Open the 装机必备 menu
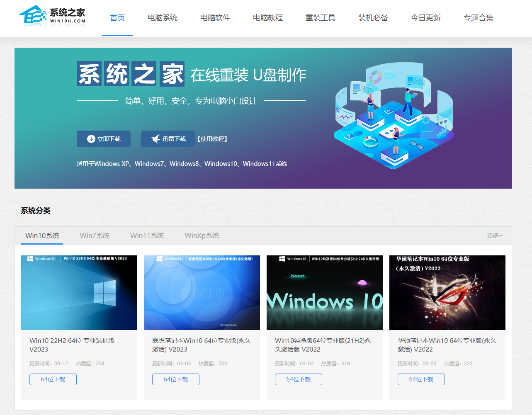The image size is (532, 415). 373,18
